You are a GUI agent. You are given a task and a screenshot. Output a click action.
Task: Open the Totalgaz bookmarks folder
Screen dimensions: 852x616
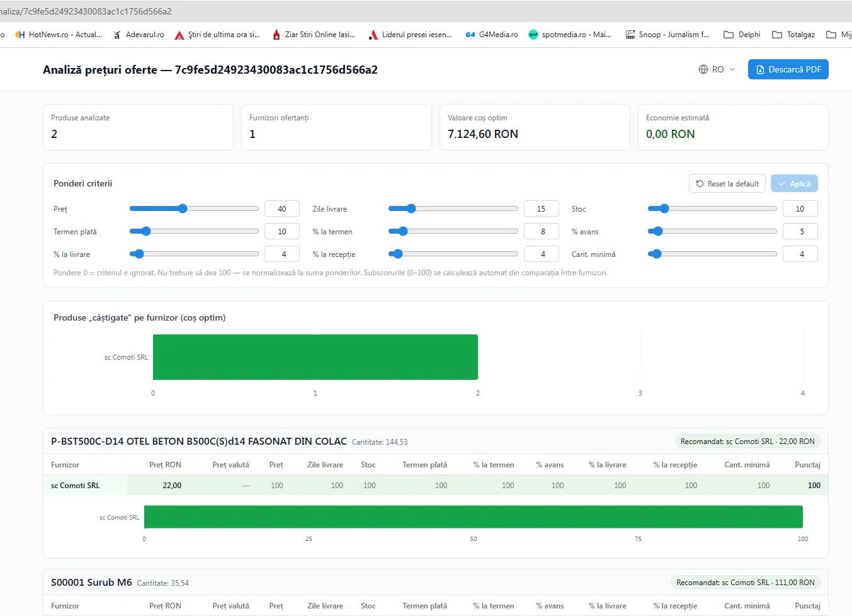click(x=793, y=35)
